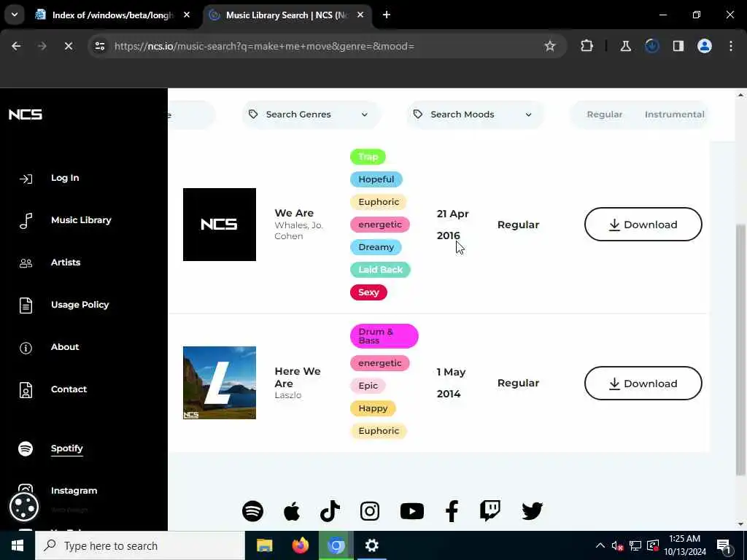Viewport: 747px width, 560px height.
Task: Bookmark this page with the star
Action: [550, 46]
